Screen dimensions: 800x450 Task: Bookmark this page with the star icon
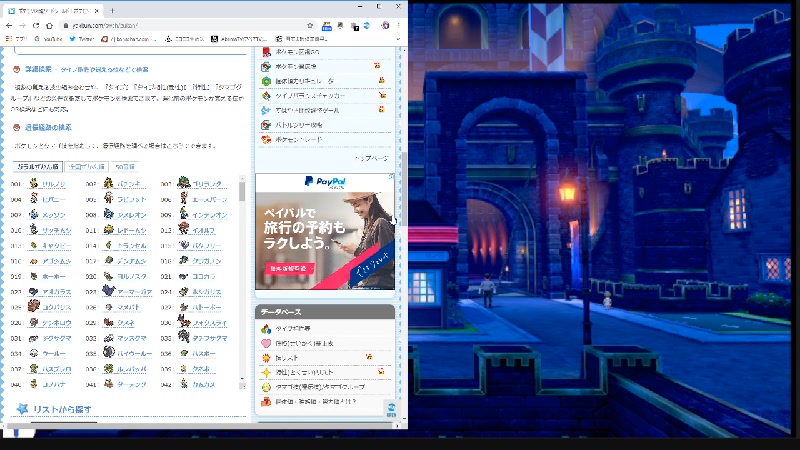[x=310, y=25]
